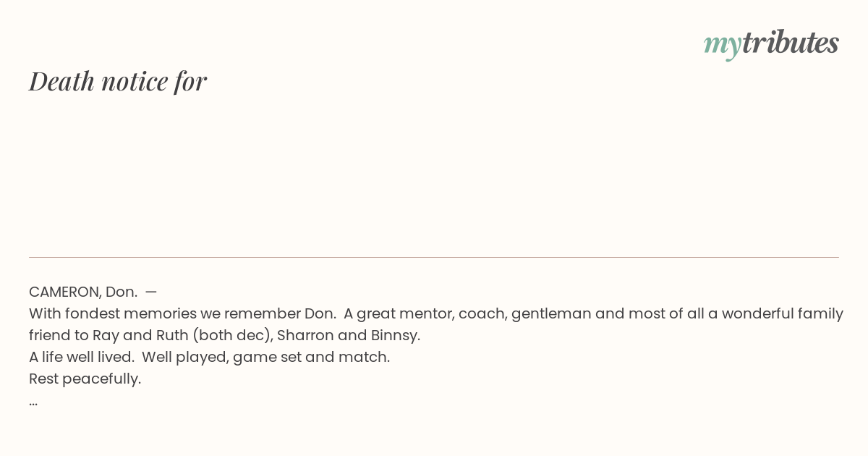Click the mytributes logo
The height and width of the screenshot is (456, 868).
point(771,43)
